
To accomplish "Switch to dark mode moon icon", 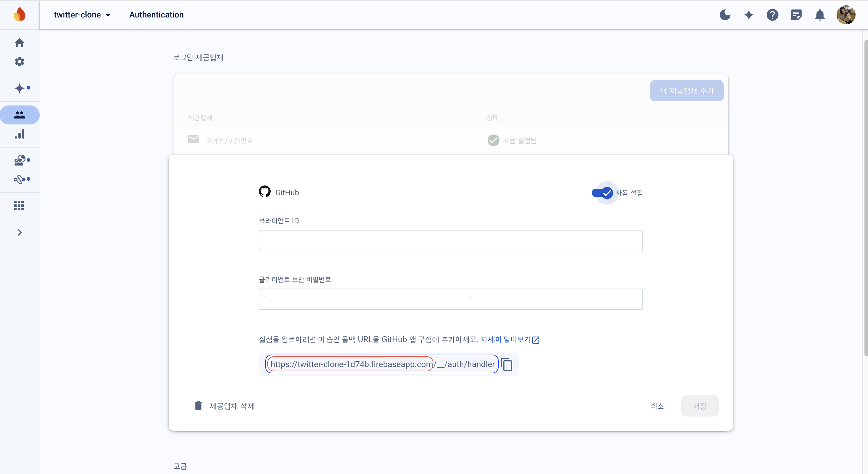I will (725, 15).
